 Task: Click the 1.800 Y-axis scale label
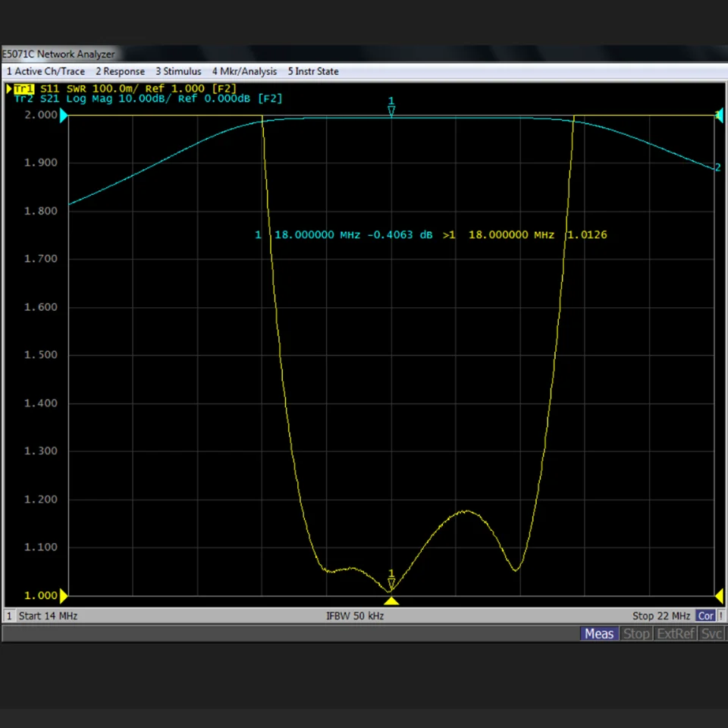[41, 212]
